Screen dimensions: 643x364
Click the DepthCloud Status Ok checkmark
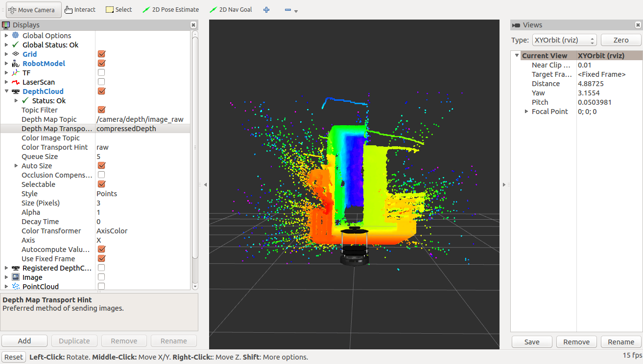(x=25, y=100)
